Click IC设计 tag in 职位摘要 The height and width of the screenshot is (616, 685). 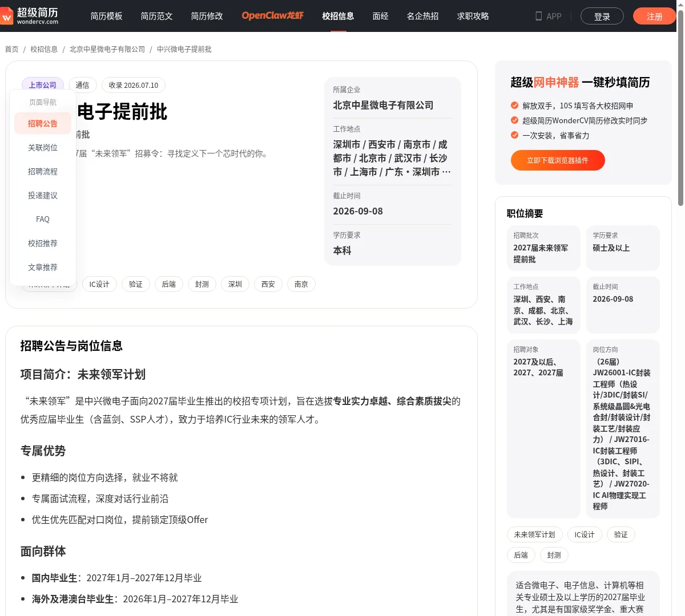(585, 534)
